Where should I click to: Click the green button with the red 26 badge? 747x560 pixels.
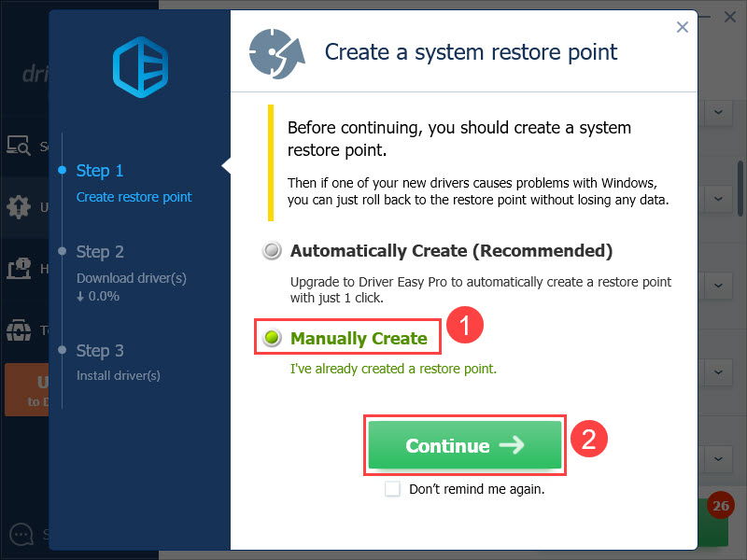pos(713,523)
